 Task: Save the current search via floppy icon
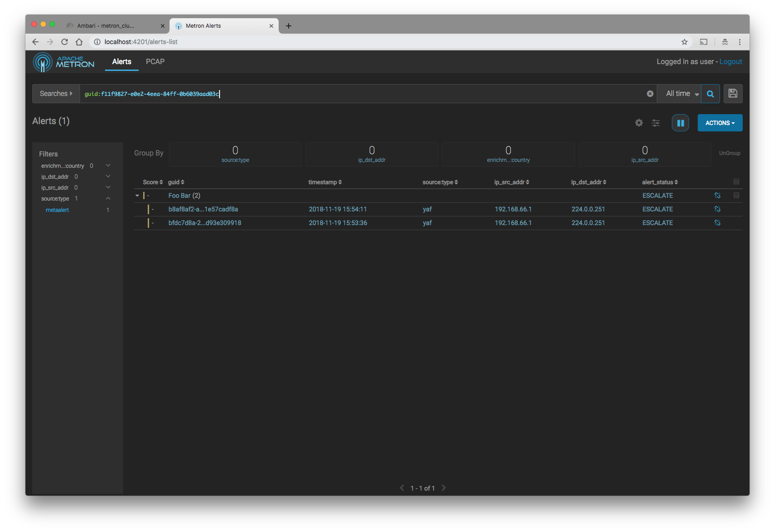(x=733, y=94)
